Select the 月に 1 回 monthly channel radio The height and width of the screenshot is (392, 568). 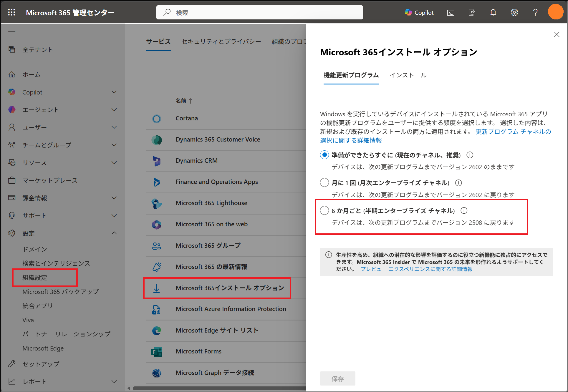(x=324, y=183)
